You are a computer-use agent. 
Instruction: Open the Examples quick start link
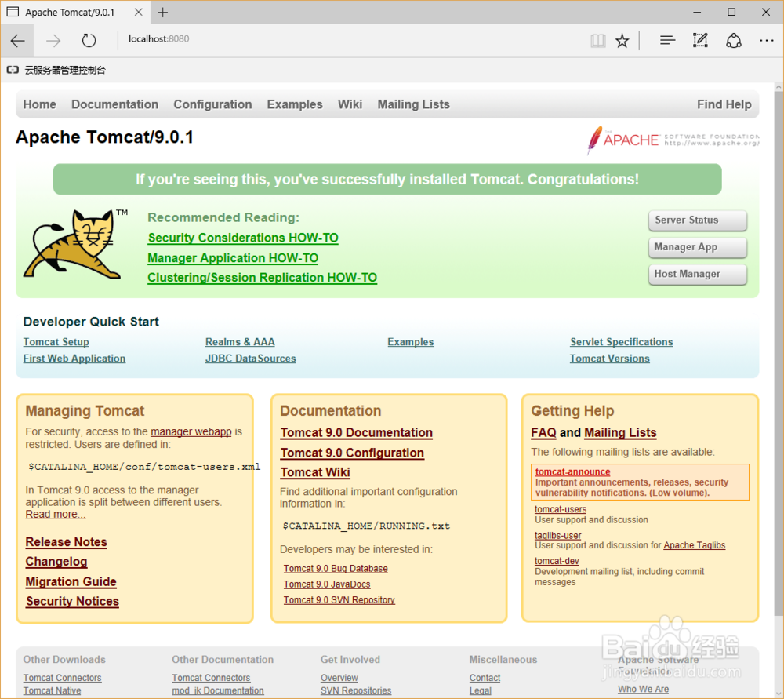tap(411, 342)
